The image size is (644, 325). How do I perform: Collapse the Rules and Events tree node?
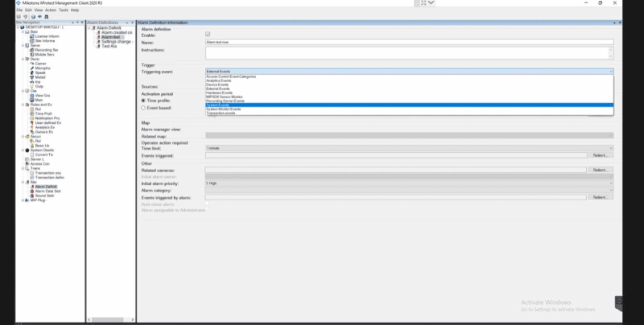pos(23,105)
